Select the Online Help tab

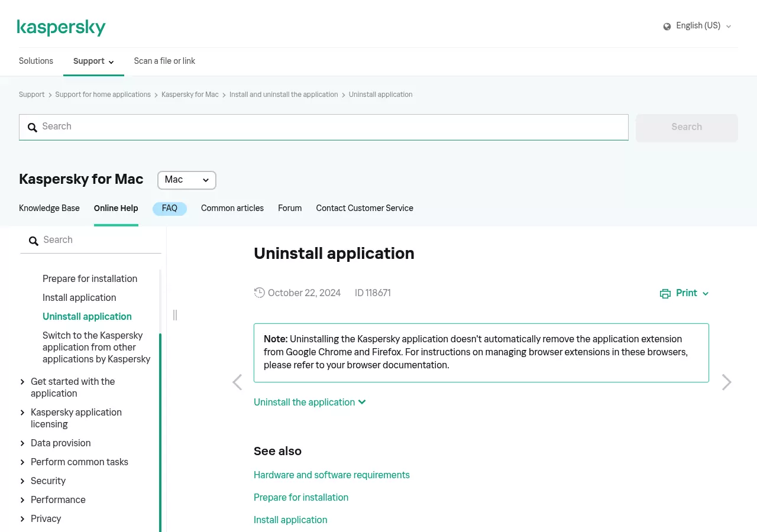(x=116, y=208)
